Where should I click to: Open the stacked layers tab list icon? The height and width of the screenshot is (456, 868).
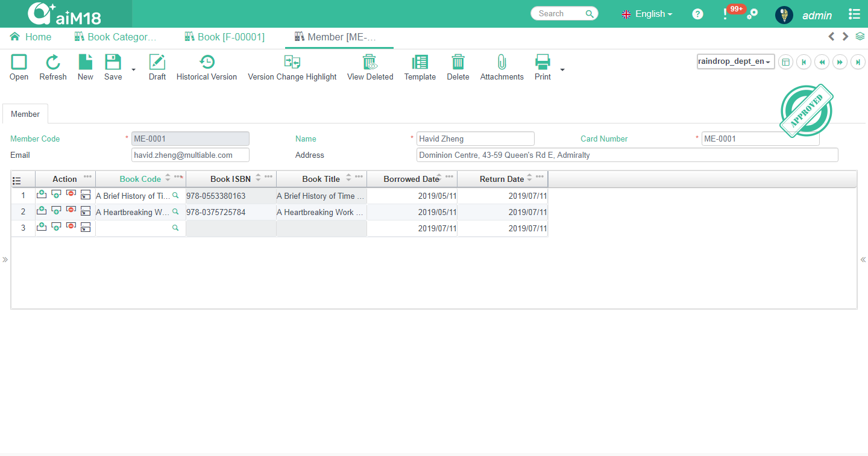860,36
